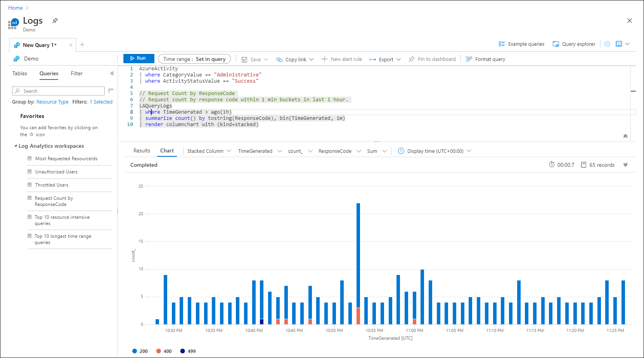Pin the Logs page using the pin icon

click(55, 21)
